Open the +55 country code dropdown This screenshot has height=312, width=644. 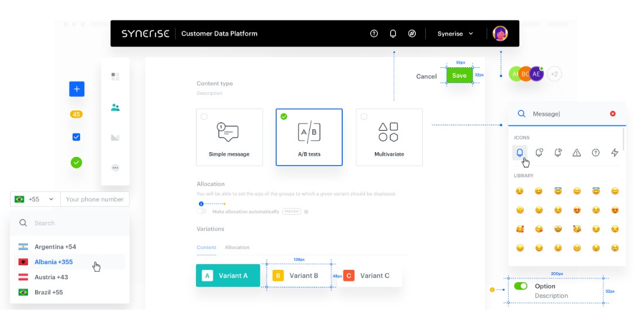[35, 199]
